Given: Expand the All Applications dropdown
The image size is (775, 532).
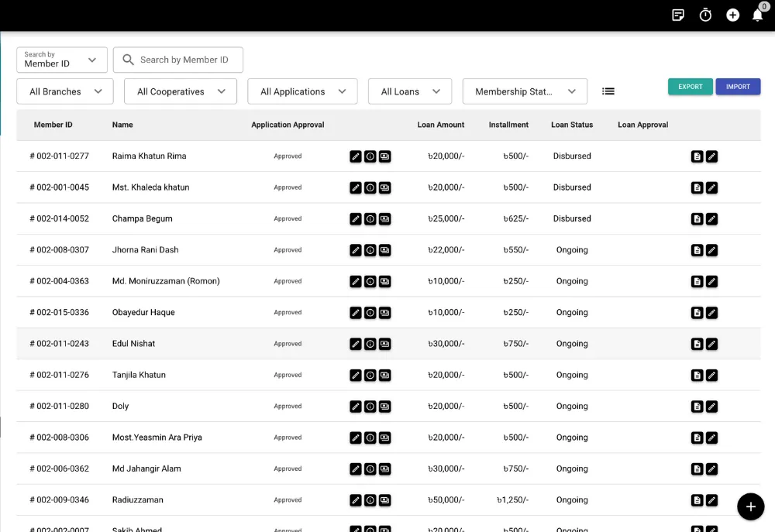Looking at the screenshot, I should (302, 91).
